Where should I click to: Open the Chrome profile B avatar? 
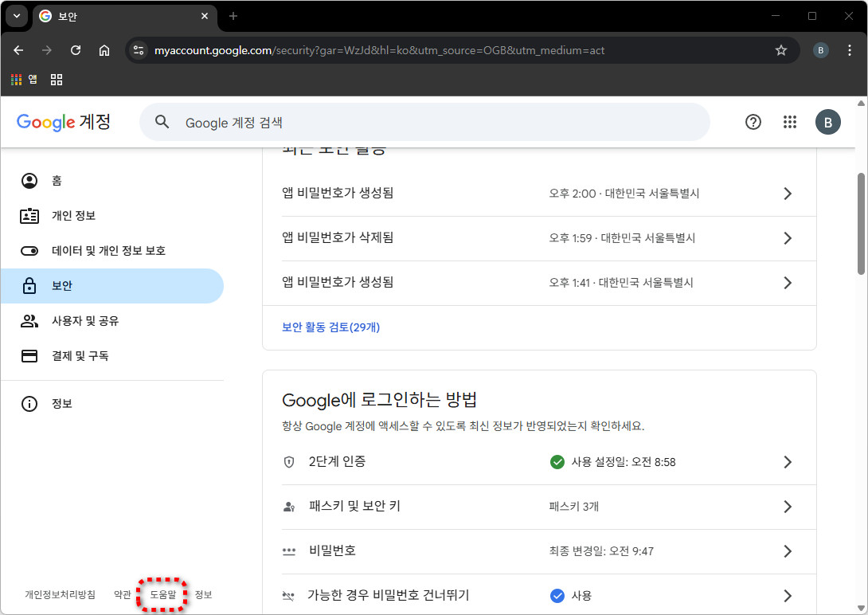[820, 50]
